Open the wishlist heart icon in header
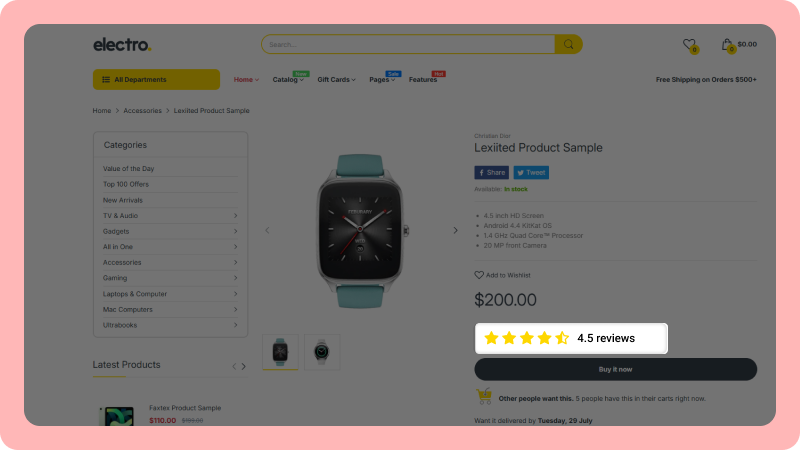The height and width of the screenshot is (450, 800). click(689, 44)
